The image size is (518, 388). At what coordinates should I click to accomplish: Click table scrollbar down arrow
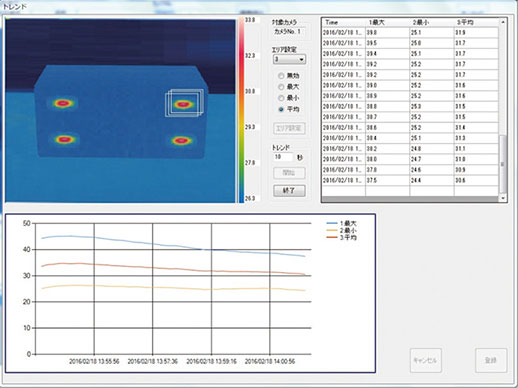(x=503, y=198)
